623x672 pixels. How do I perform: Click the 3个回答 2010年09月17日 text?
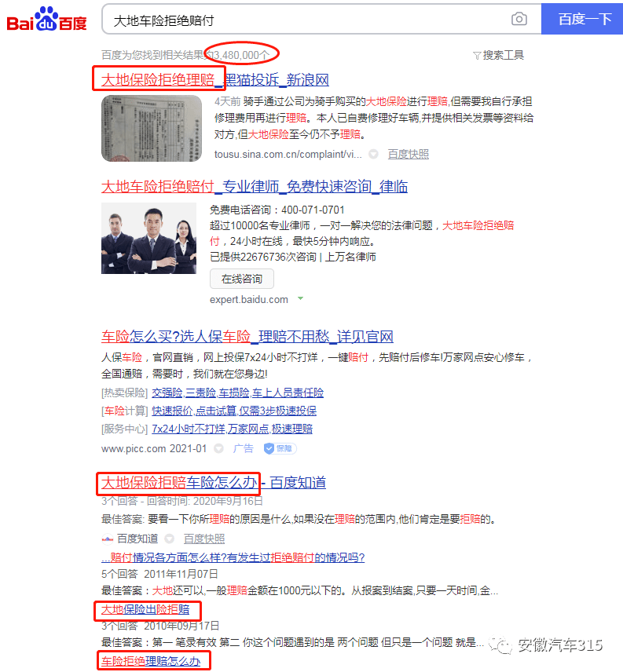point(160,626)
